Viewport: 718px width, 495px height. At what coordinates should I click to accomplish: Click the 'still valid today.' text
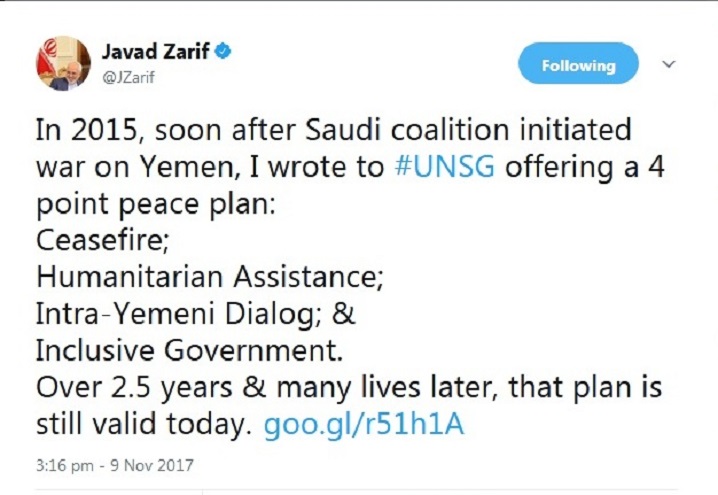141,425
